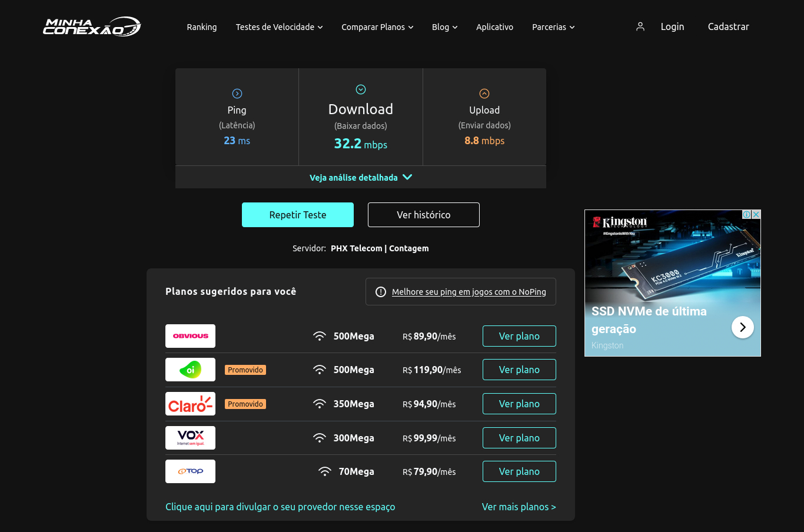
Task: Click the Ping latency circle icon
Action: click(237, 93)
